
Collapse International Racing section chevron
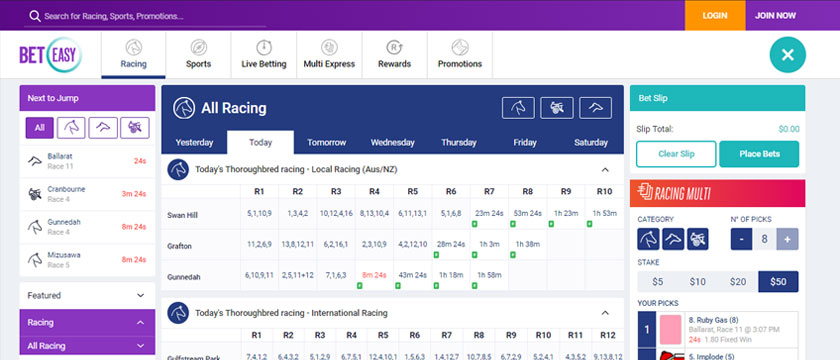coord(605,313)
